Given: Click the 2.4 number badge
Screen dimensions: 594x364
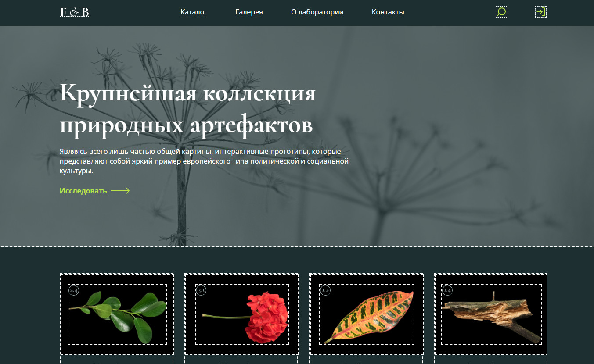Looking at the screenshot, I should point(73,290).
